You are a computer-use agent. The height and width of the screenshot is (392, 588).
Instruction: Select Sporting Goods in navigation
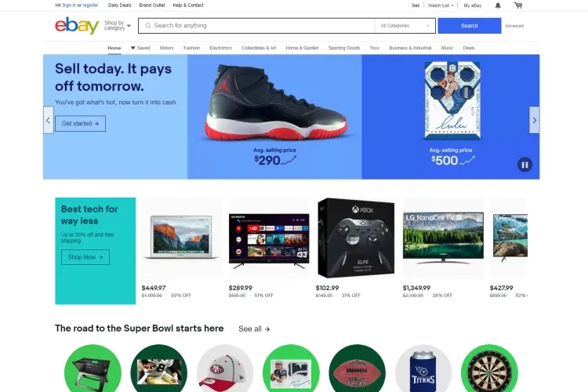click(x=344, y=48)
